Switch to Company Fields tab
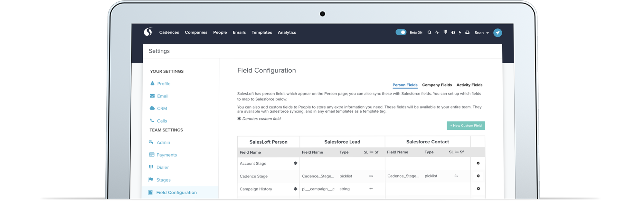Screen dimensions: 644x203 (x=437, y=85)
